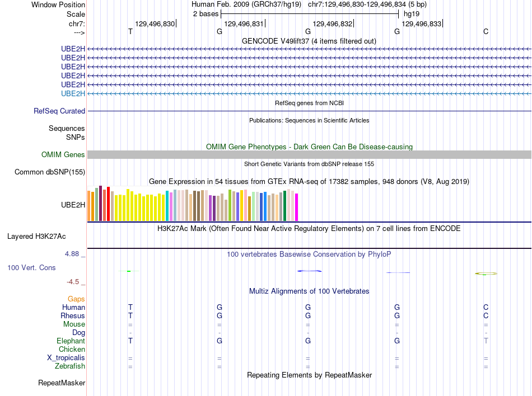The width and height of the screenshot is (532, 396).
Task: Click the "hg19" label beside the scale bar
Action: (x=412, y=14)
